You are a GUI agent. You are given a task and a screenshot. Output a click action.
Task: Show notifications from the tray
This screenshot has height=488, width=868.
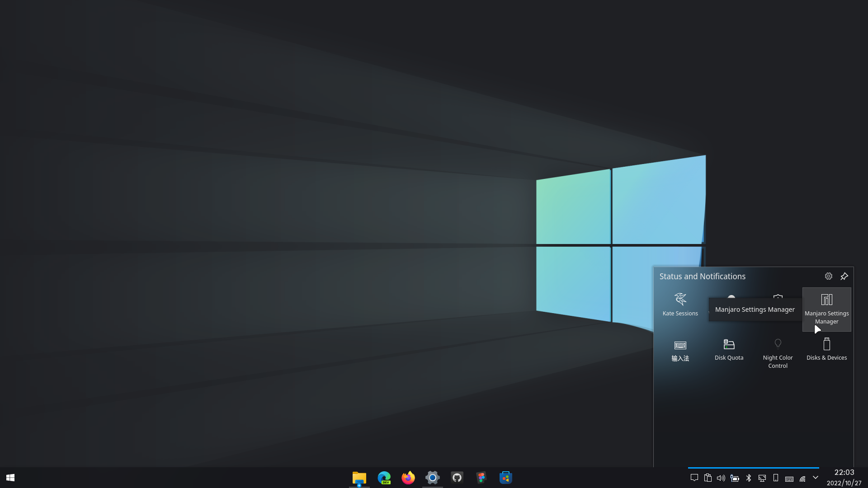coord(694,478)
